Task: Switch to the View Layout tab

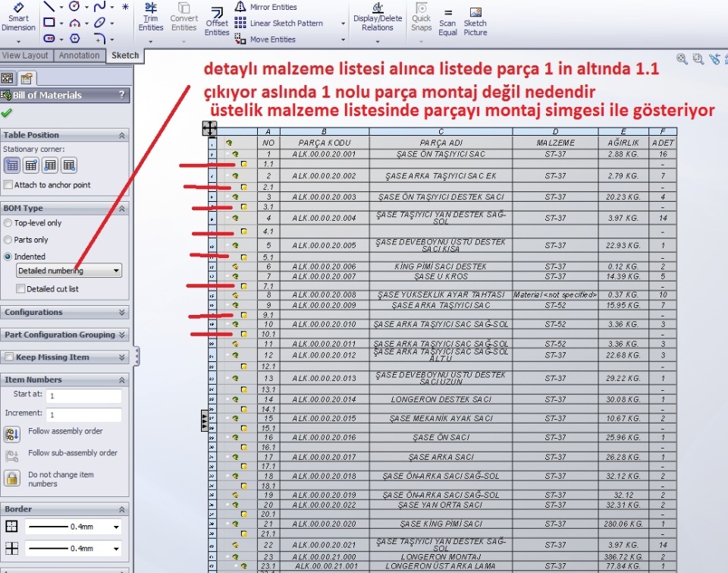Action: 25,55
